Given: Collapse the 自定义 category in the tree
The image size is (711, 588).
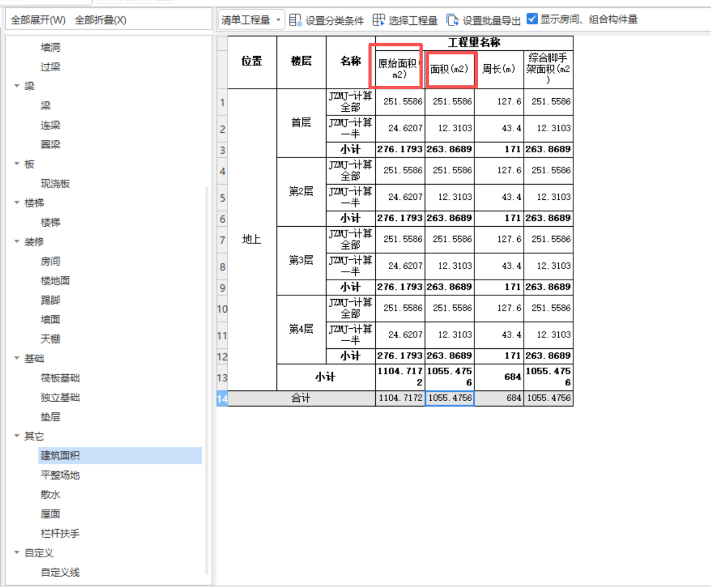Looking at the screenshot, I should point(16,552).
